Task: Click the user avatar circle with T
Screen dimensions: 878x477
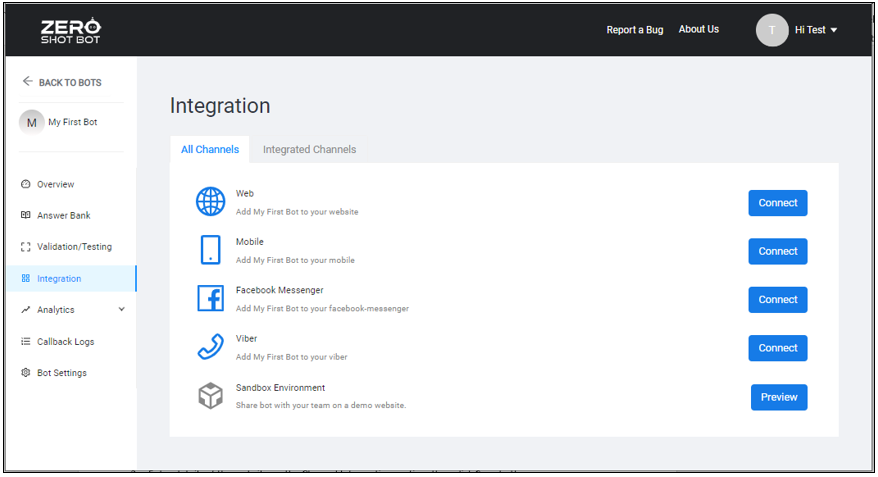Action: coord(772,30)
